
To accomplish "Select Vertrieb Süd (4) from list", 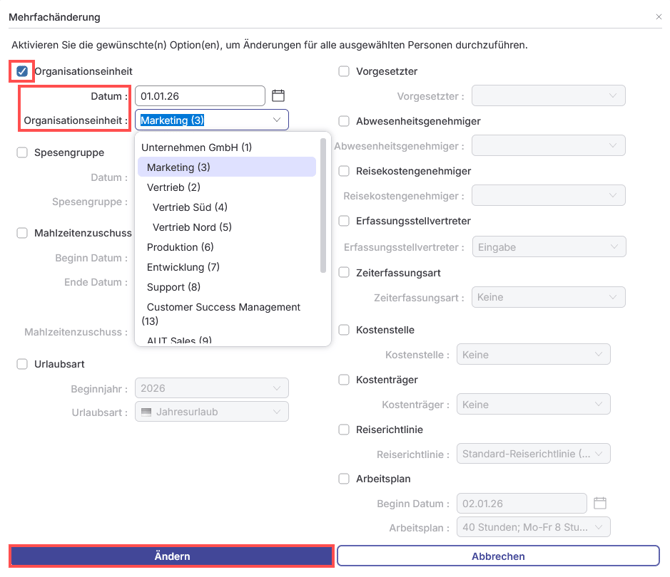I will point(190,208).
